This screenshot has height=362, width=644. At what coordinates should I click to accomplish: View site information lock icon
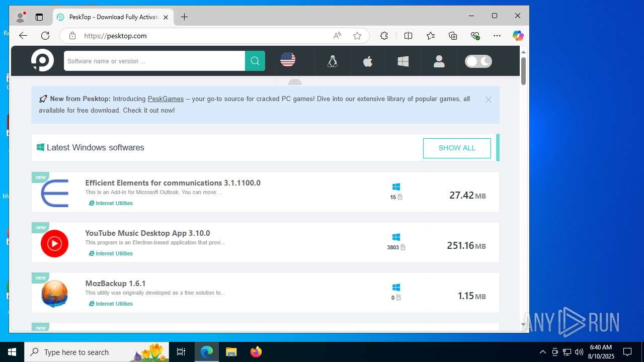tap(72, 36)
